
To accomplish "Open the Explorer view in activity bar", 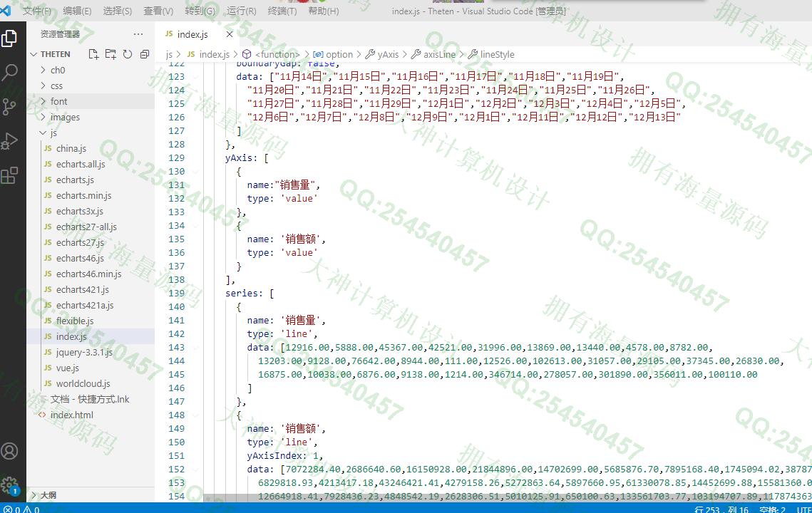I will [9, 38].
